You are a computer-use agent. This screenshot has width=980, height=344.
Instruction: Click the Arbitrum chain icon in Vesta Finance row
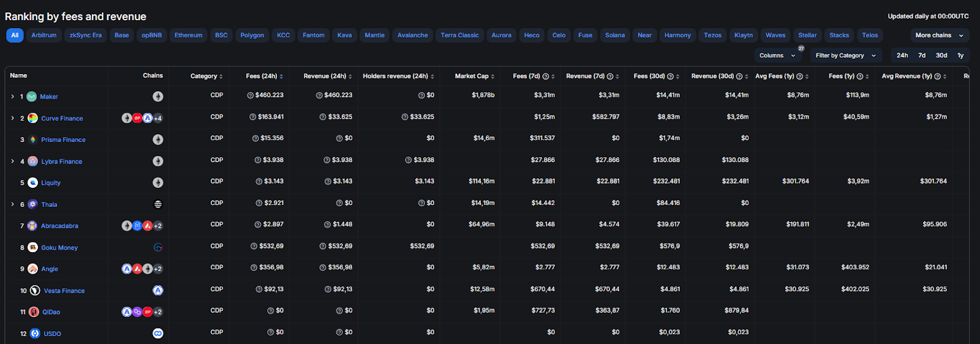[158, 291]
